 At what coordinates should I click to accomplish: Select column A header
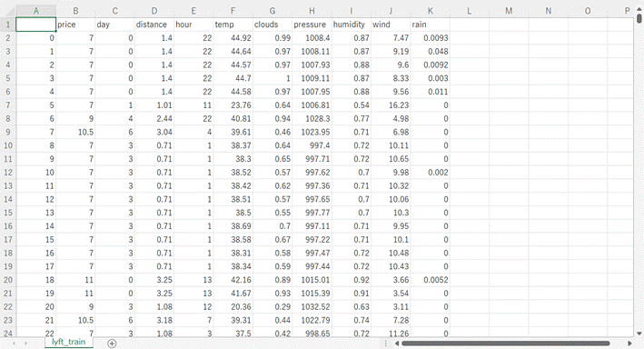click(36, 11)
